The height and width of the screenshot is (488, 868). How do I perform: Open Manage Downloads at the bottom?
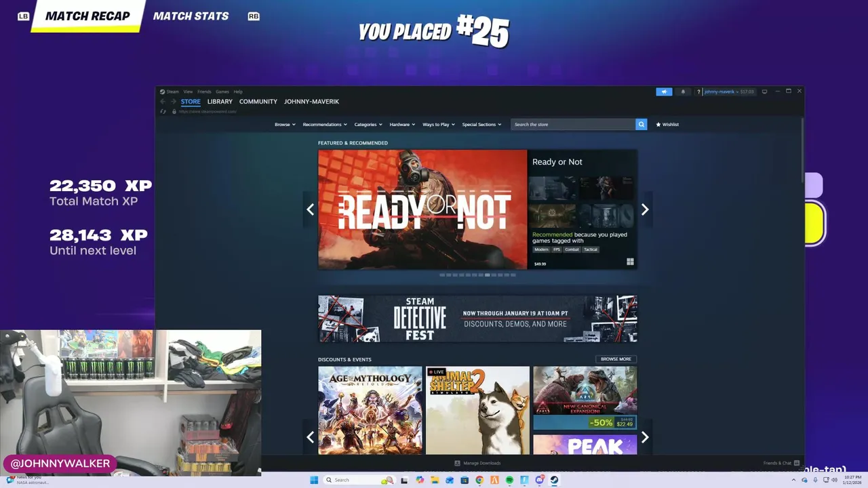click(477, 463)
